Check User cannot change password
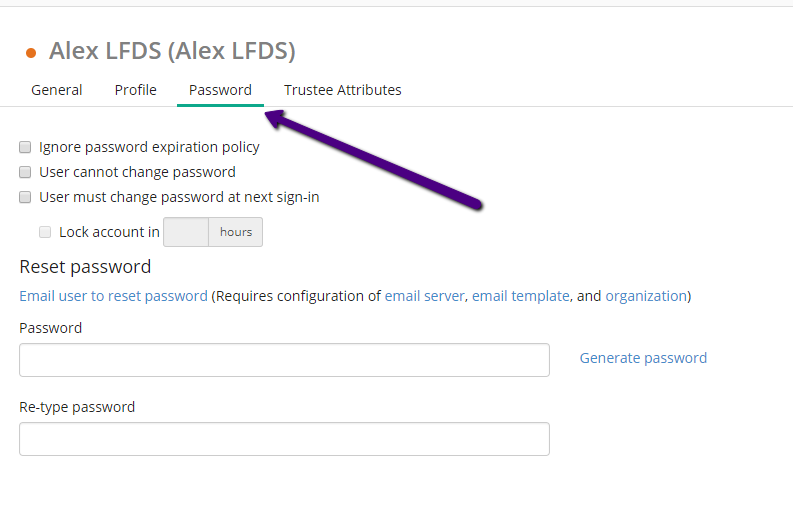Image resolution: width=793 pixels, height=523 pixels. [25, 172]
